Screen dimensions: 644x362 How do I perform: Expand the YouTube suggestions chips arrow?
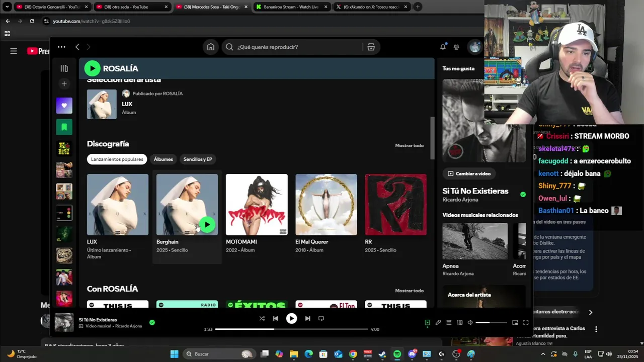point(590,312)
